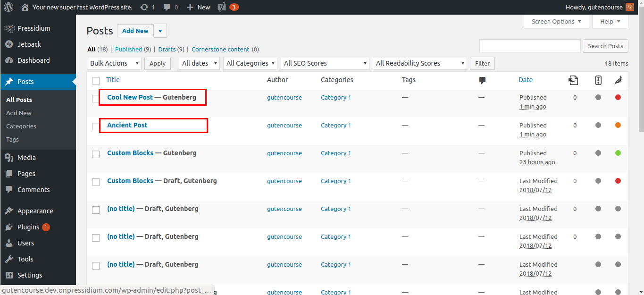Viewport: 644px width, 295px height.
Task: Filter by Drafts posts tab
Action: pyautogui.click(x=167, y=49)
